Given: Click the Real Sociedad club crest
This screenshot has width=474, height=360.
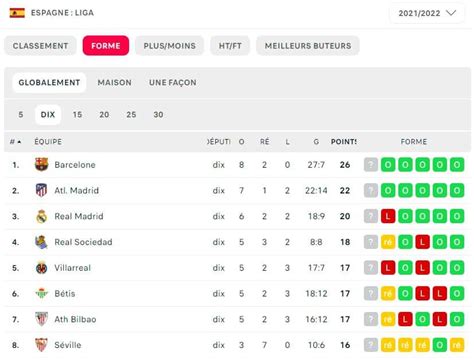Looking at the screenshot, I should (41, 242).
